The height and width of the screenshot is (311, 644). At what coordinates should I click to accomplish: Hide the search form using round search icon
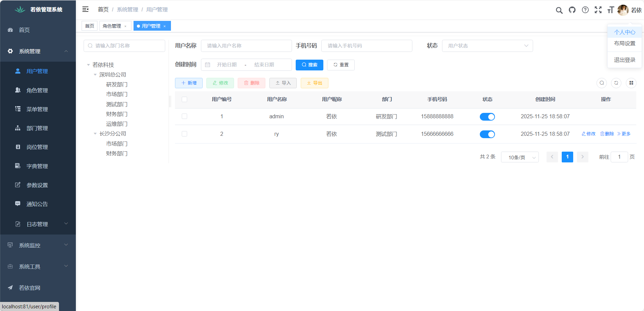point(602,83)
